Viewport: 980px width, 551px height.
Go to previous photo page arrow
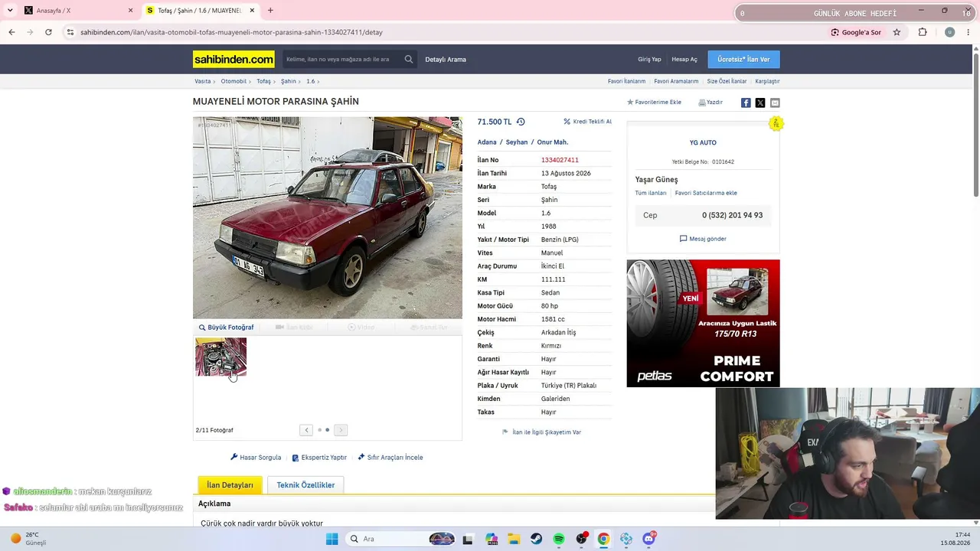[x=306, y=430]
